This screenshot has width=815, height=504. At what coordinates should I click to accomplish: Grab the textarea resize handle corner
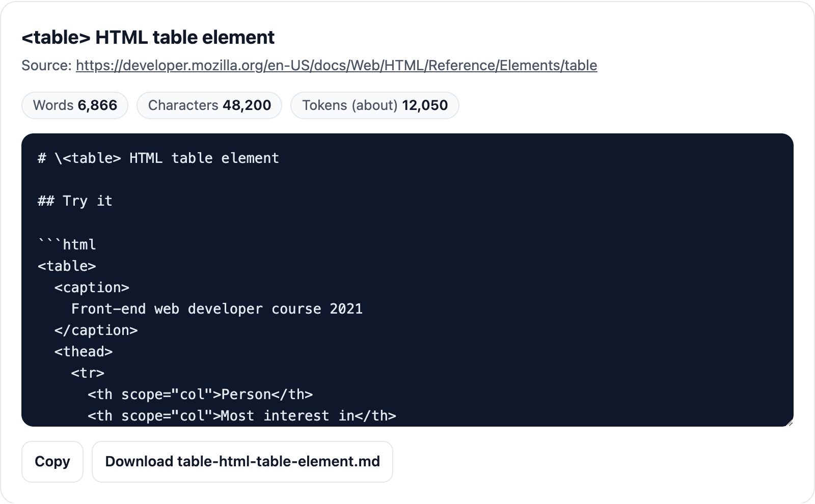click(x=790, y=423)
